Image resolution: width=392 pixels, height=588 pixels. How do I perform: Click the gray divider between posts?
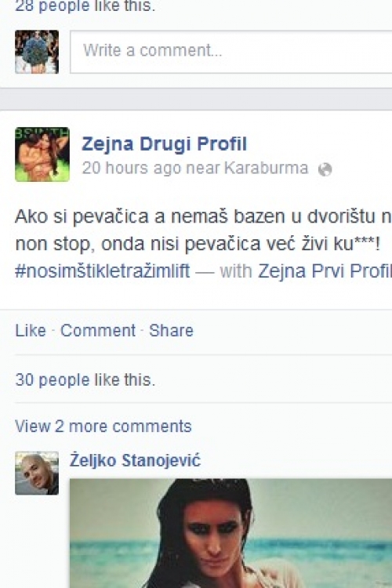pos(196,99)
